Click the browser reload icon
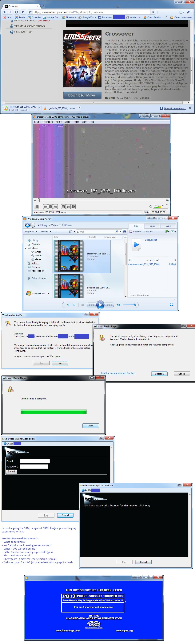Image resolution: width=195 pixels, height=644 pixels. point(17,12)
